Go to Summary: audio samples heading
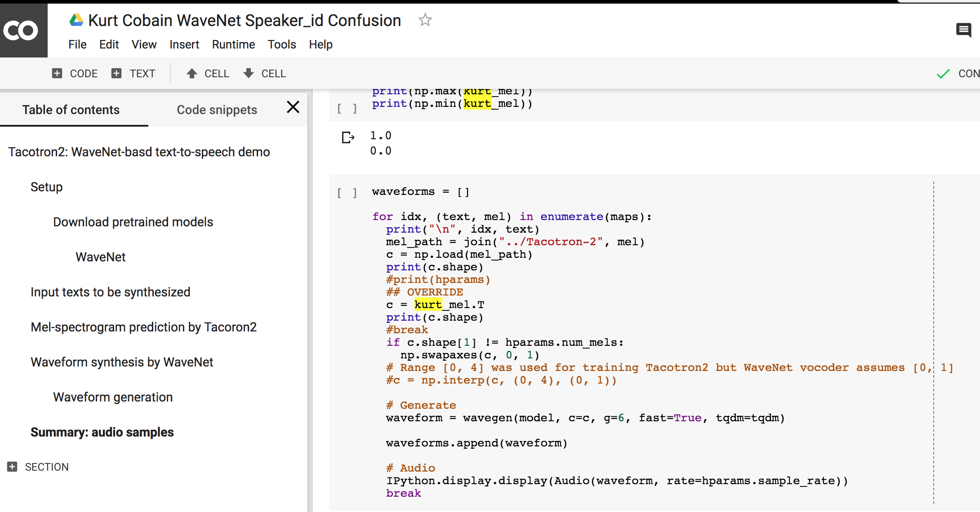980x512 pixels. click(x=102, y=432)
